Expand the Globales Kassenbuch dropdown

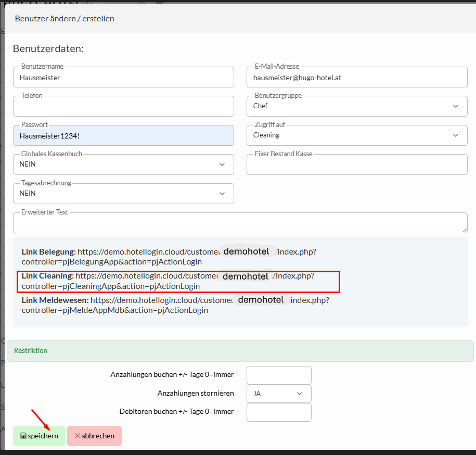point(123,165)
